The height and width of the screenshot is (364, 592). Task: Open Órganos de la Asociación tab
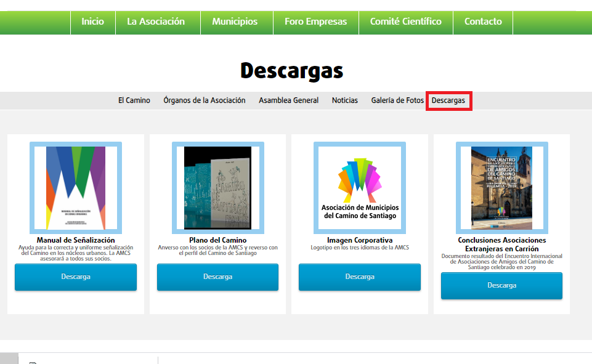[205, 100]
